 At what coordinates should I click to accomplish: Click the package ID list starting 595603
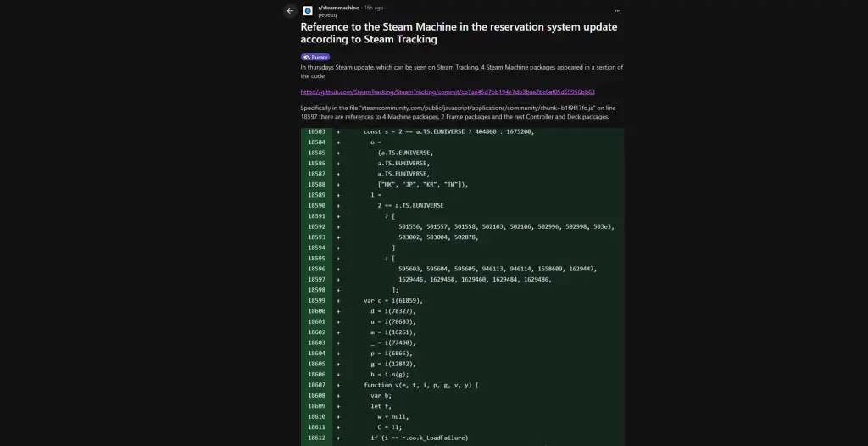click(x=497, y=269)
